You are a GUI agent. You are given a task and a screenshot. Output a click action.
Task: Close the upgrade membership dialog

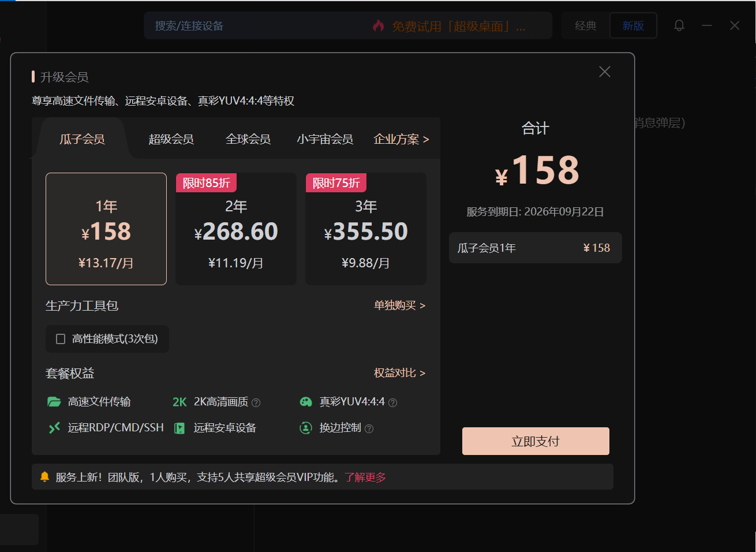[x=605, y=72]
